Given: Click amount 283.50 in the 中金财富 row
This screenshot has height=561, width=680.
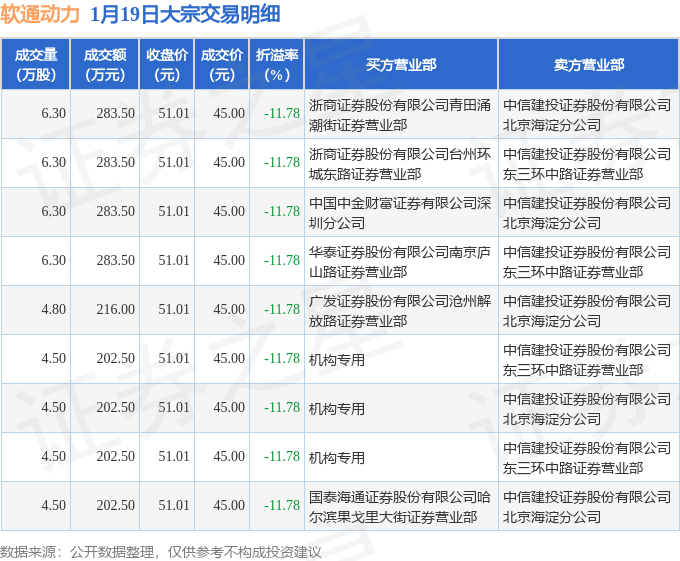Looking at the screenshot, I should [x=116, y=212].
